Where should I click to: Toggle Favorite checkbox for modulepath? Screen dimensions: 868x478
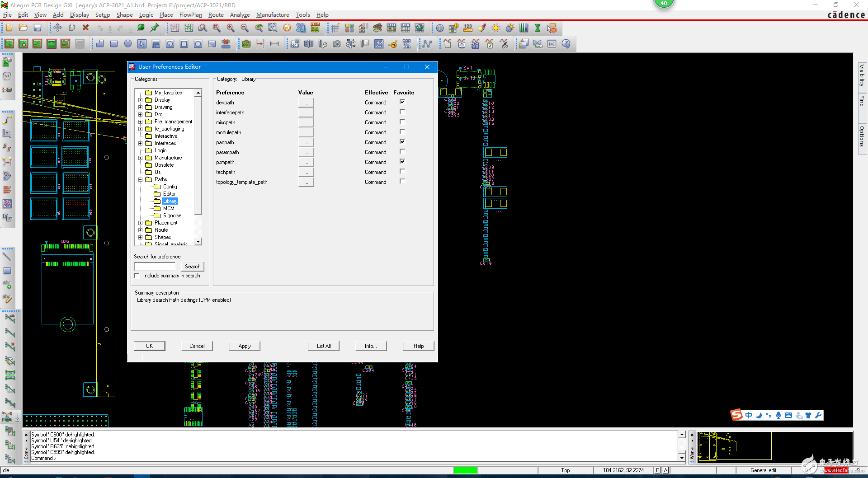point(402,132)
